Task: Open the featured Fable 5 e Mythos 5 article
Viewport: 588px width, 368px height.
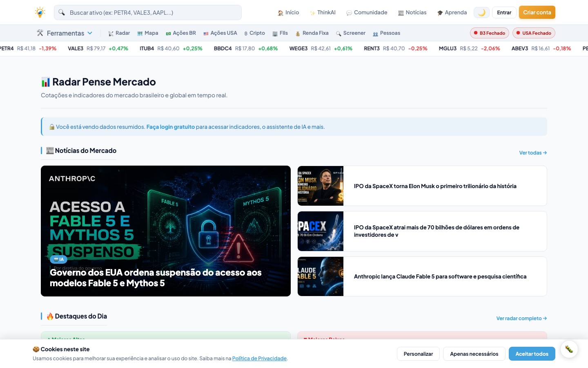Action: [166, 231]
